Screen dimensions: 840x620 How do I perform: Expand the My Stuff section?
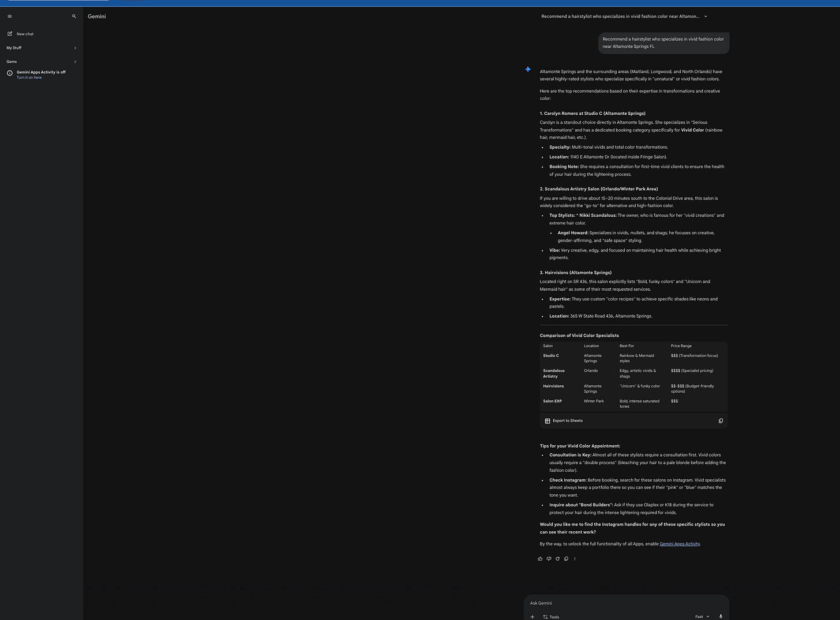(x=42, y=48)
